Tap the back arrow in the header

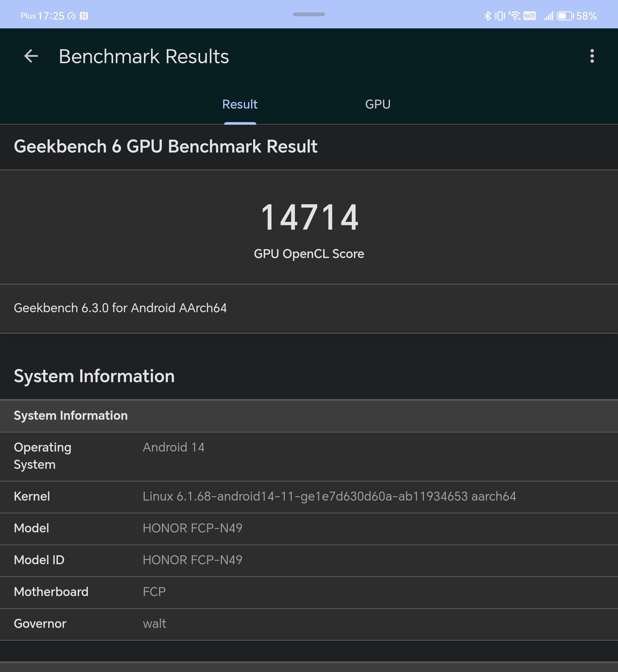[31, 56]
